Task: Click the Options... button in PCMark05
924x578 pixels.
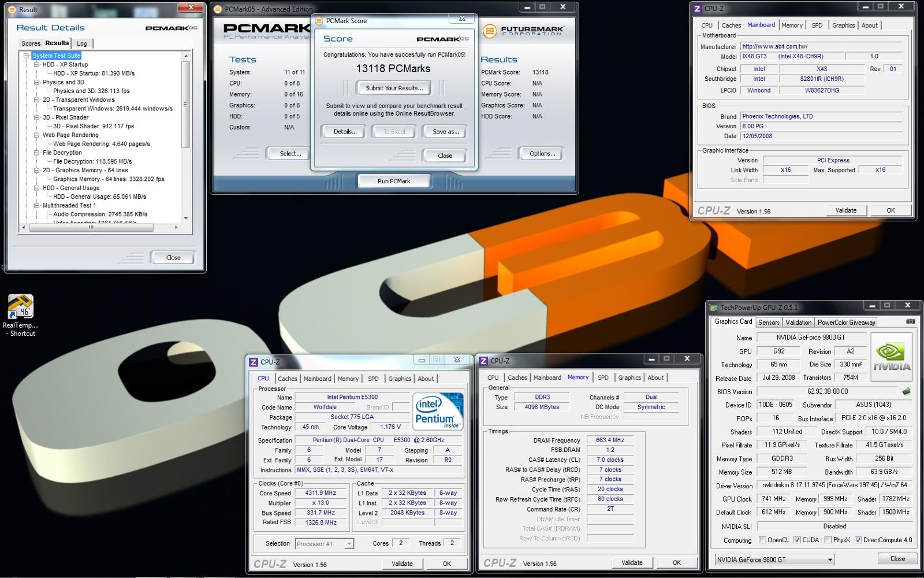Action: pos(542,154)
